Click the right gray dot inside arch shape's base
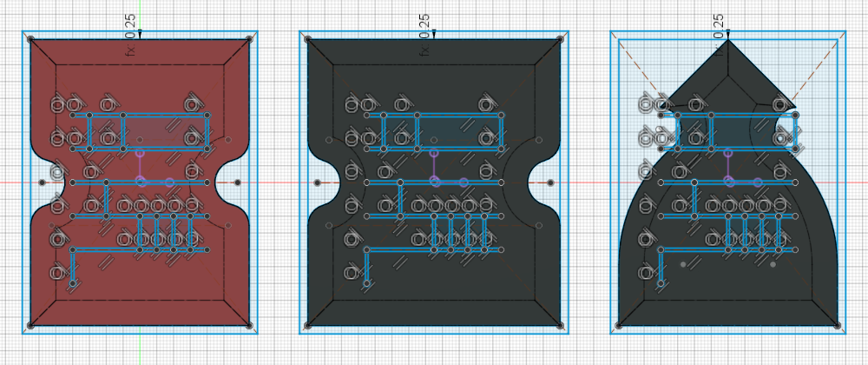The width and height of the screenshot is (868, 365). [773, 264]
